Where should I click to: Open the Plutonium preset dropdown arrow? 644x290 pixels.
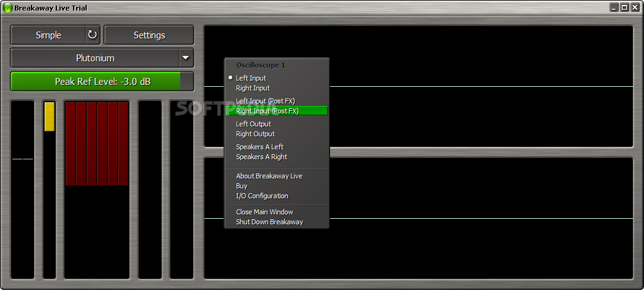(186, 58)
